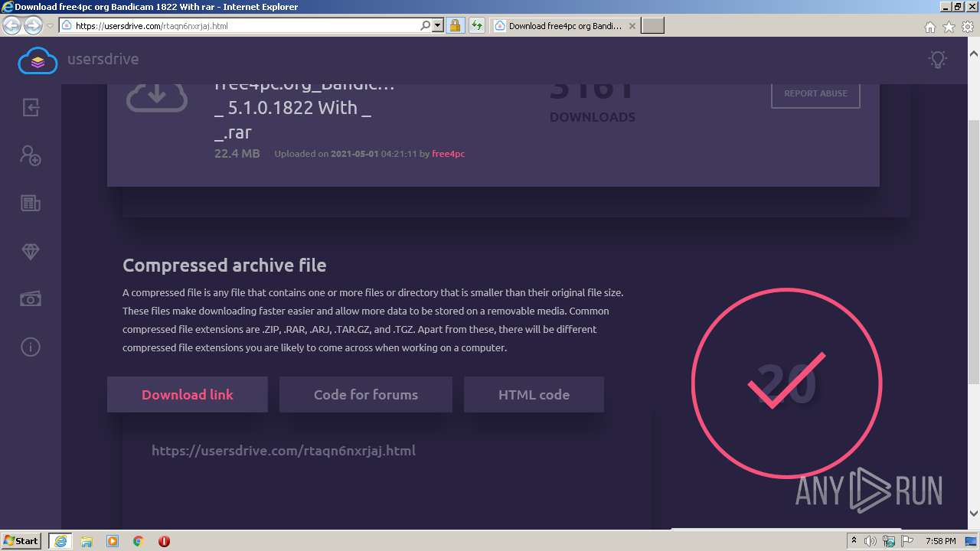Show hidden tray icons arrow

coord(854,541)
